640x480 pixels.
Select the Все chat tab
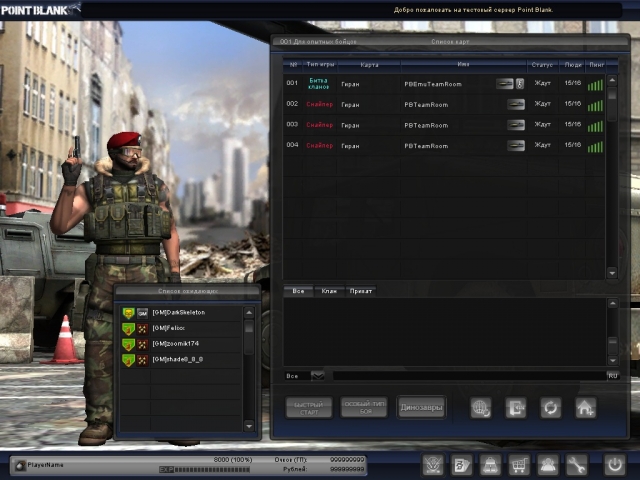[x=298, y=291]
